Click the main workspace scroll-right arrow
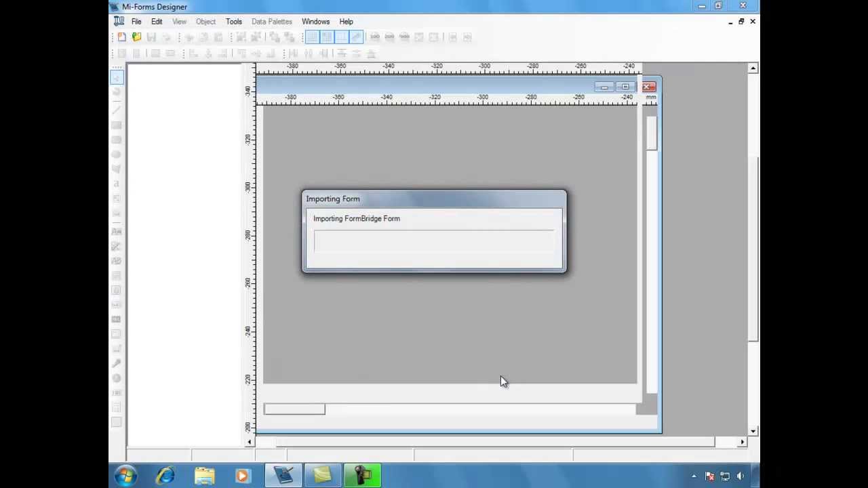This screenshot has width=868, height=488. (743, 442)
